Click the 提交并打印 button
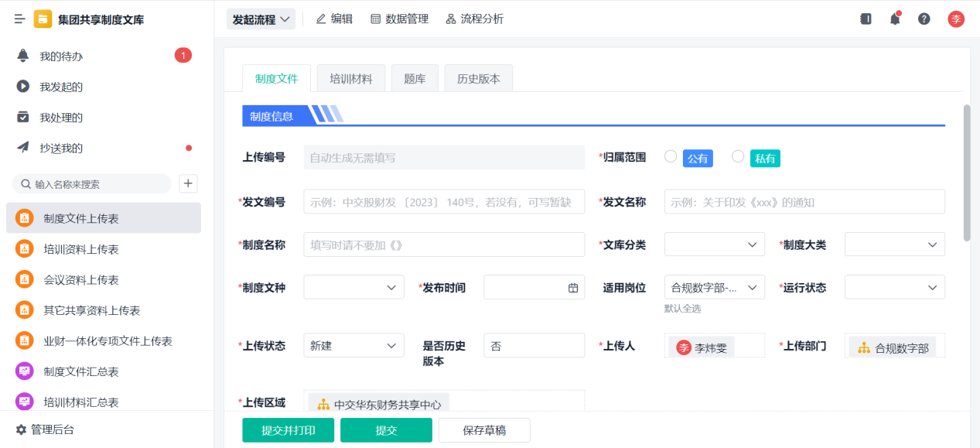Screen dimensions: 980x448 (288, 430)
